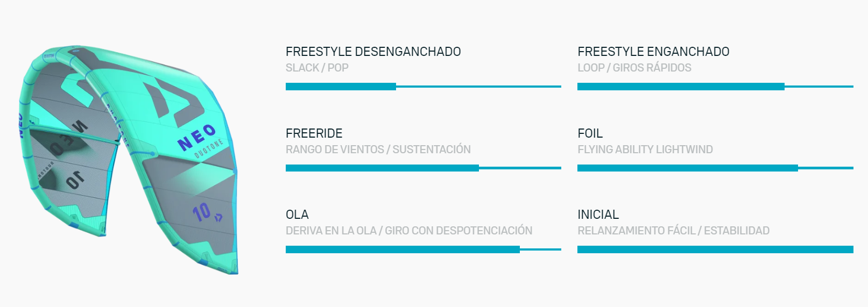The image size is (868, 307).
Task: Click the SLACK / POP subtitle
Action: tap(317, 68)
